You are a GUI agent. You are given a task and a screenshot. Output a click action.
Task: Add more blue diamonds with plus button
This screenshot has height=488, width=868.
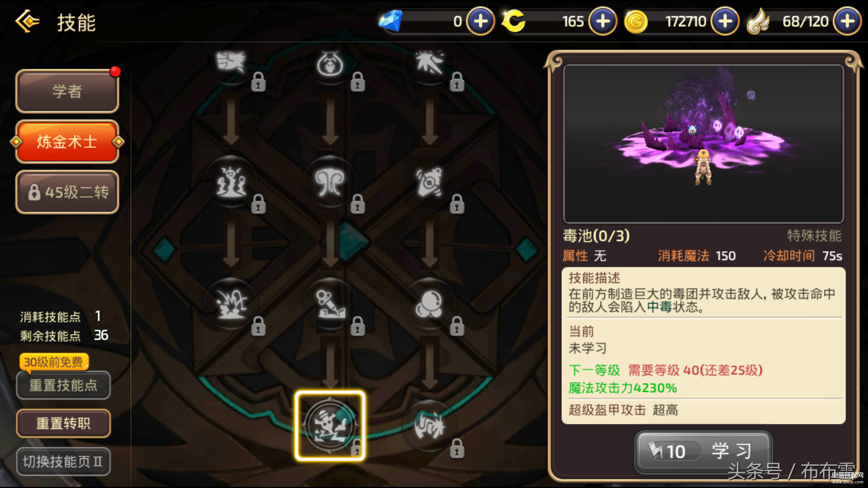pos(480,21)
